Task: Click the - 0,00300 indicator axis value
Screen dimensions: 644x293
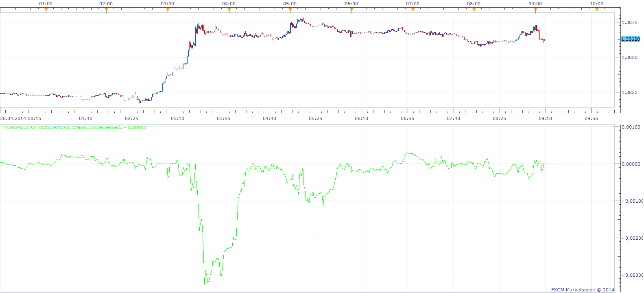Action: click(x=633, y=275)
